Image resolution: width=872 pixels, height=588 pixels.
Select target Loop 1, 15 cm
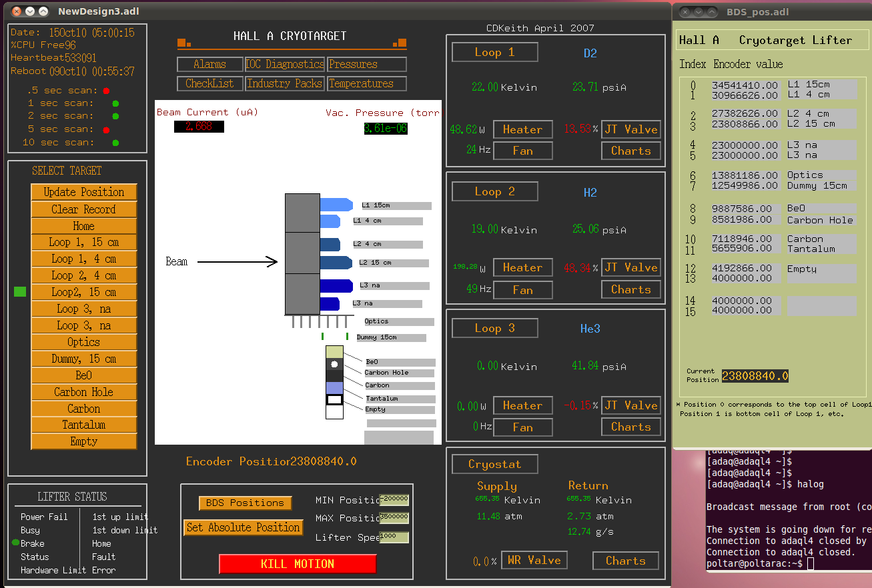point(84,243)
